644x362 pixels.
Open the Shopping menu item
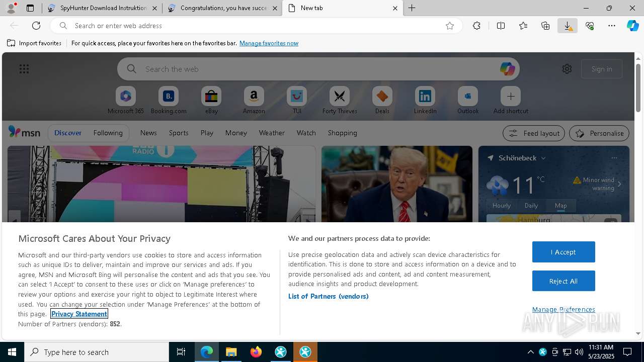343,133
